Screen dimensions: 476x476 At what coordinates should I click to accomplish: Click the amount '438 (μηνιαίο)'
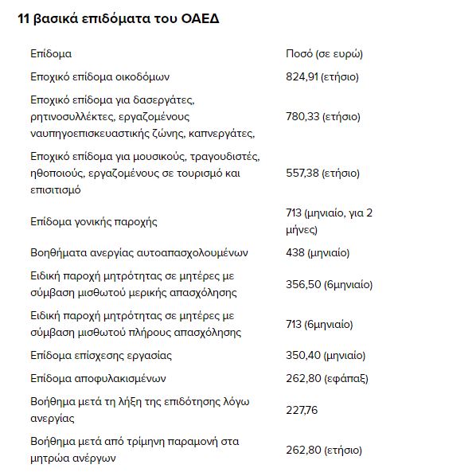click(318, 253)
